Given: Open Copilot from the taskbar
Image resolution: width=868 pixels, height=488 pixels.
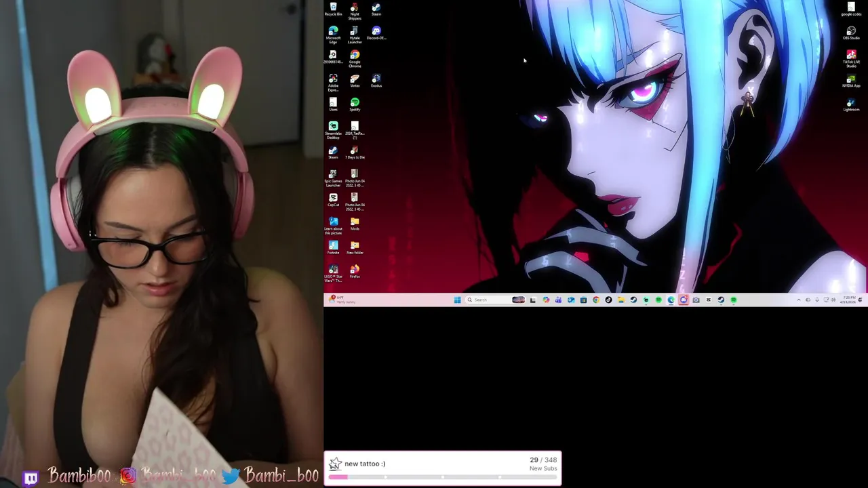Looking at the screenshot, I should tap(546, 300).
